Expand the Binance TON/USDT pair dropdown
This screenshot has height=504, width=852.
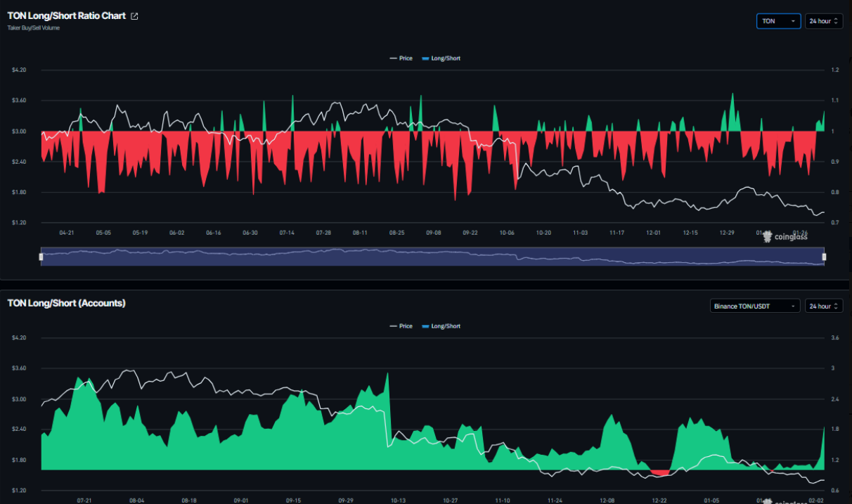click(755, 306)
